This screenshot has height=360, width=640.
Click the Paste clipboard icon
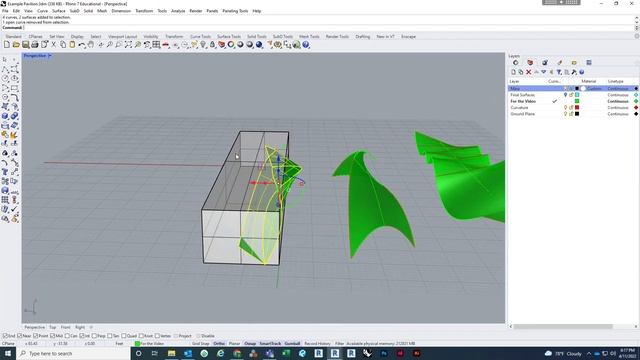72,45
